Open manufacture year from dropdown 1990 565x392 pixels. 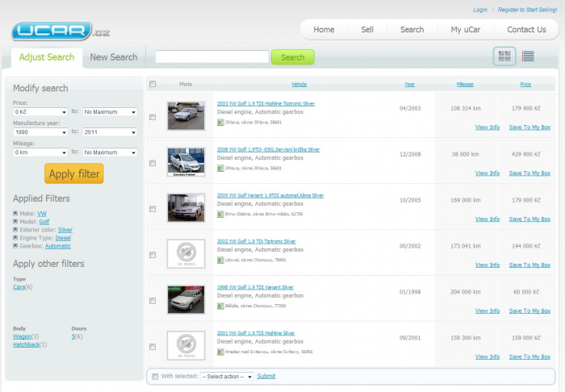pyautogui.click(x=40, y=132)
